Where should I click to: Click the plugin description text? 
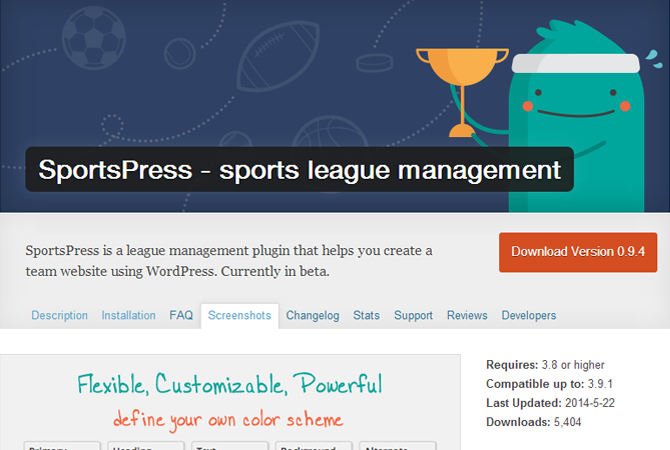229,261
